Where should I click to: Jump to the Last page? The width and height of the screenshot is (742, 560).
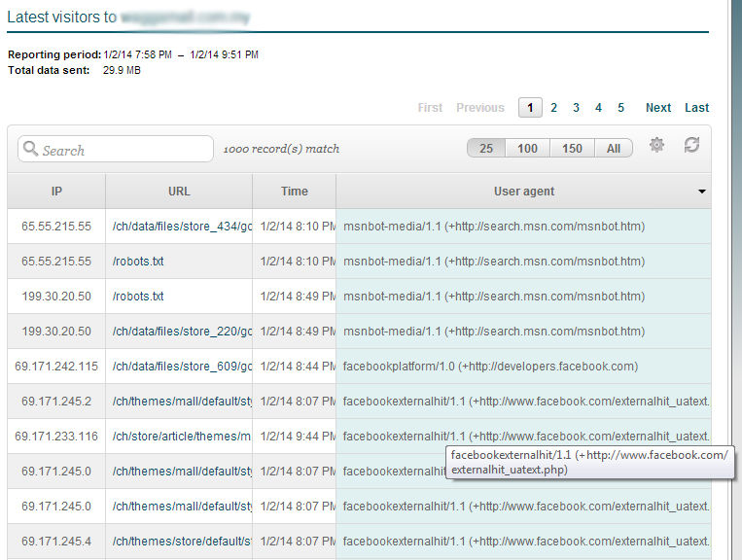pyautogui.click(x=696, y=108)
